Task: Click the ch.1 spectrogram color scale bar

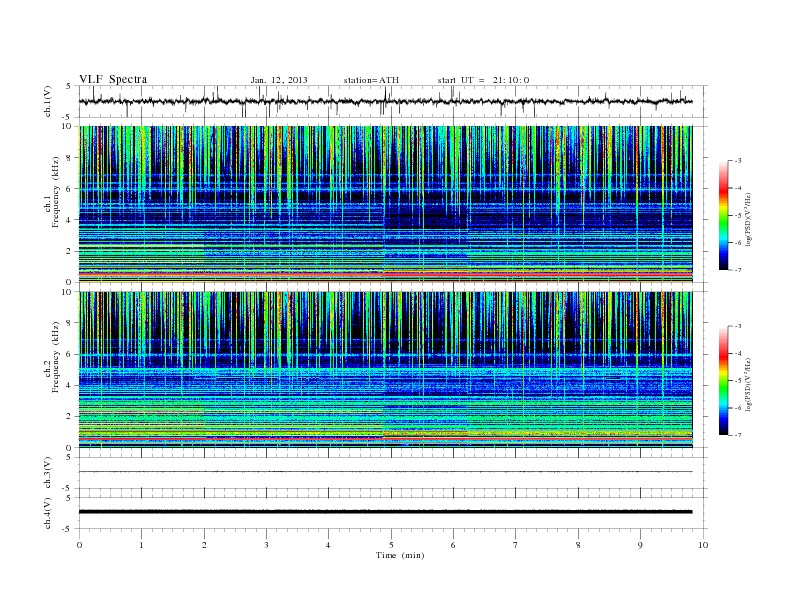Action: coord(723,215)
